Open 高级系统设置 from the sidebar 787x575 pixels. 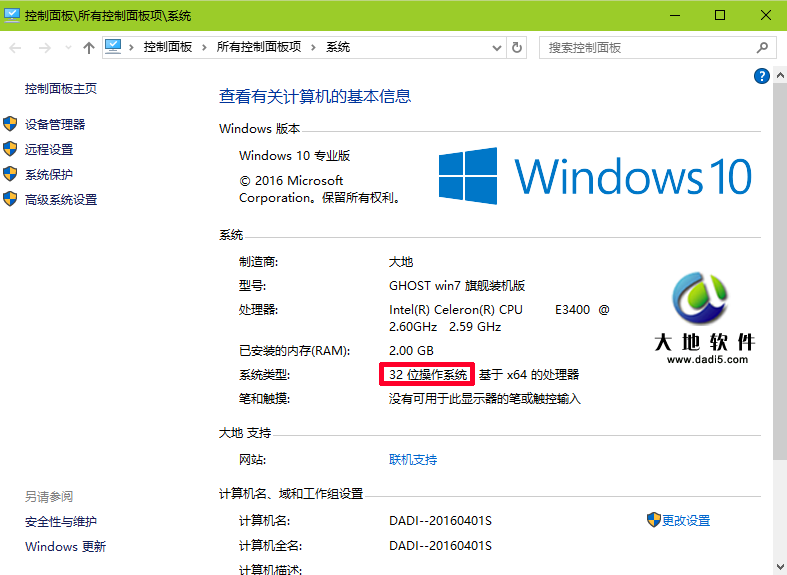pos(61,200)
